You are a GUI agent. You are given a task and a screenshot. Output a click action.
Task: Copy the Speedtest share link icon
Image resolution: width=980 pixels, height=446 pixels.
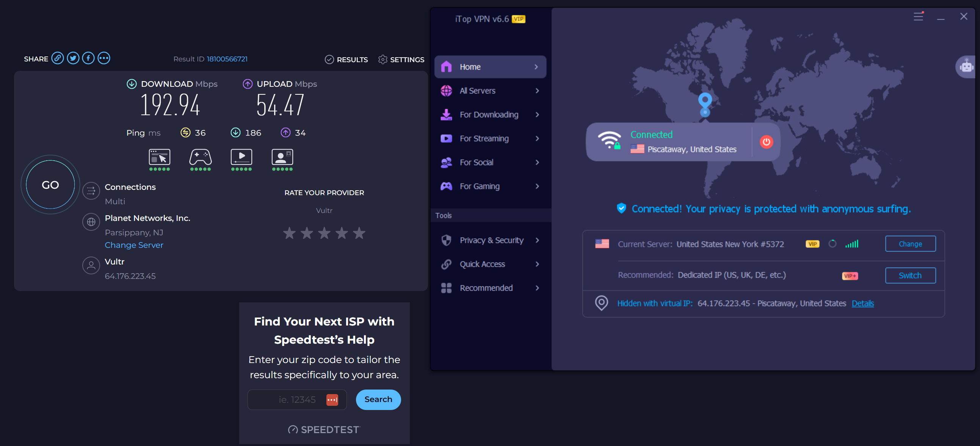pos(58,58)
